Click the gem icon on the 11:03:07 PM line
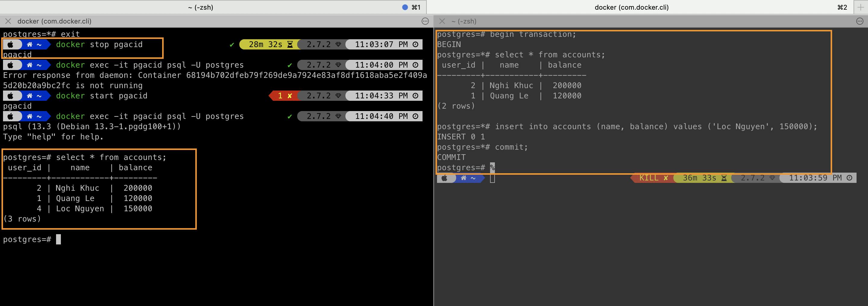 (x=338, y=45)
